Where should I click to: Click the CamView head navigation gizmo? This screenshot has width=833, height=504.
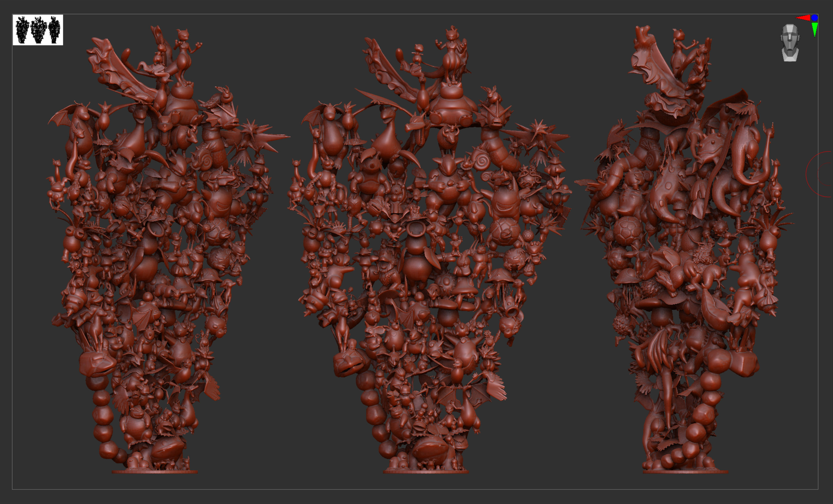(790, 43)
